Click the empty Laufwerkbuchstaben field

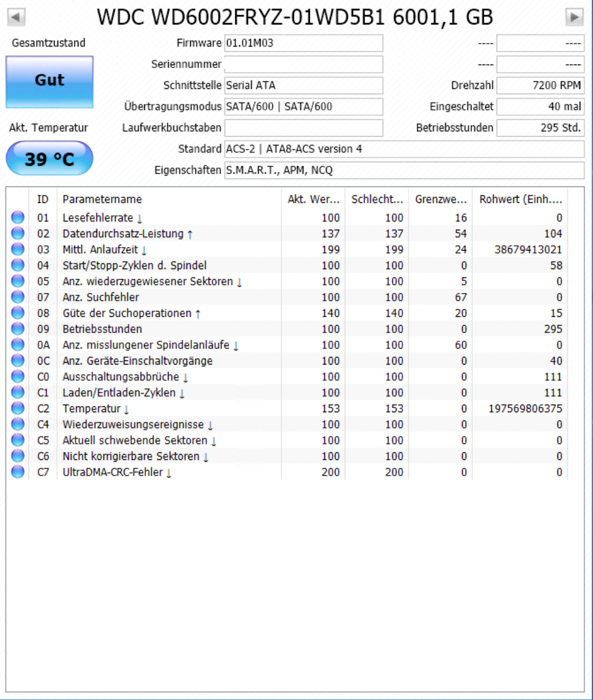coord(303,127)
